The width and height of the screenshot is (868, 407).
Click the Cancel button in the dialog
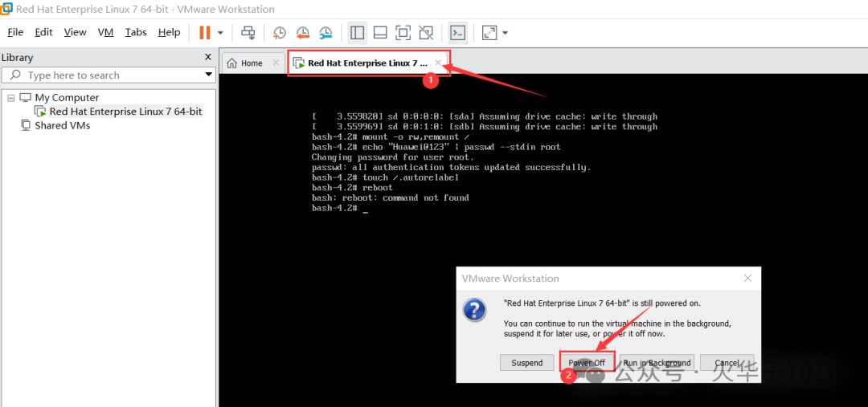[x=727, y=363]
